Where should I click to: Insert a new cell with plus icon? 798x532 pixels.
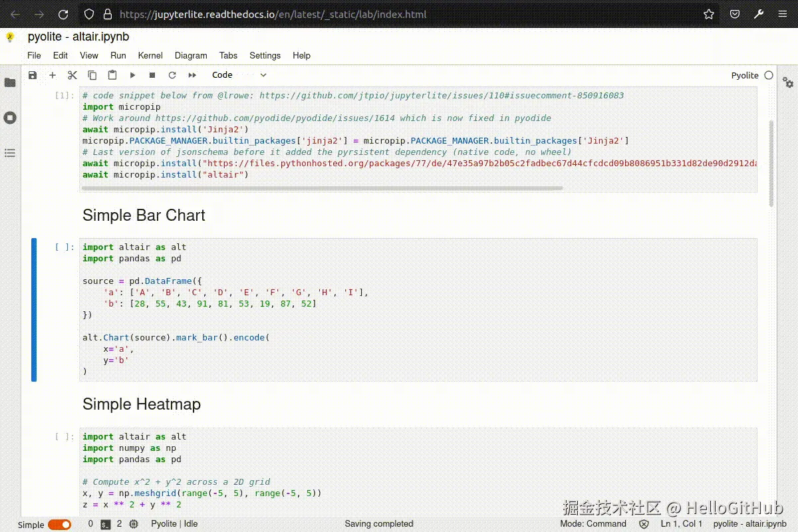point(53,75)
